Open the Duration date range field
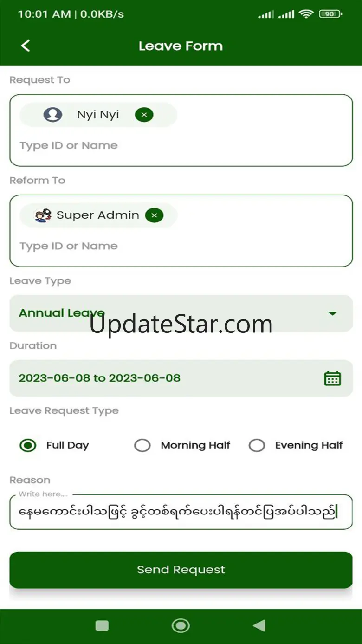 (x=162, y=378)
